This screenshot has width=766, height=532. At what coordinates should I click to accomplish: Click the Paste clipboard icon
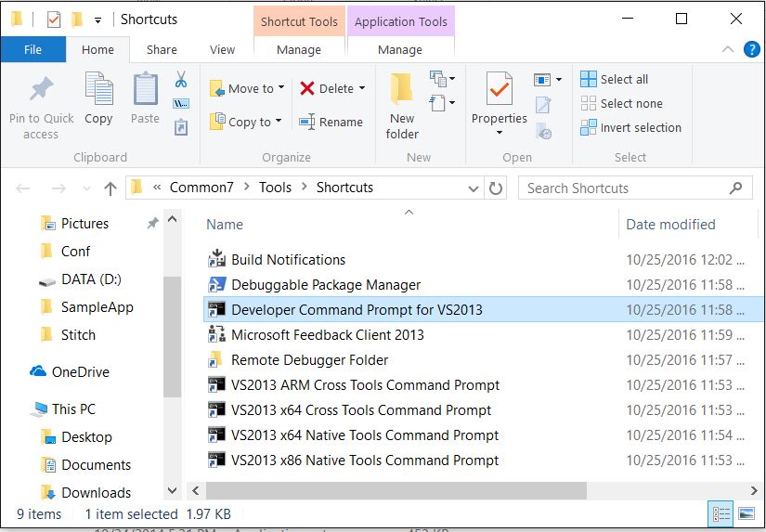[x=145, y=90]
